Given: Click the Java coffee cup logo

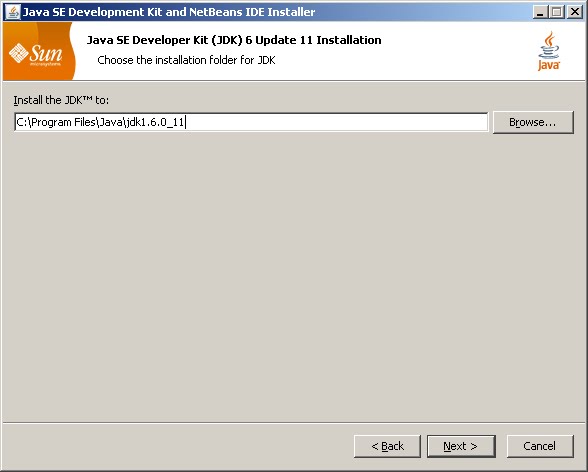Looking at the screenshot, I should click(549, 51).
